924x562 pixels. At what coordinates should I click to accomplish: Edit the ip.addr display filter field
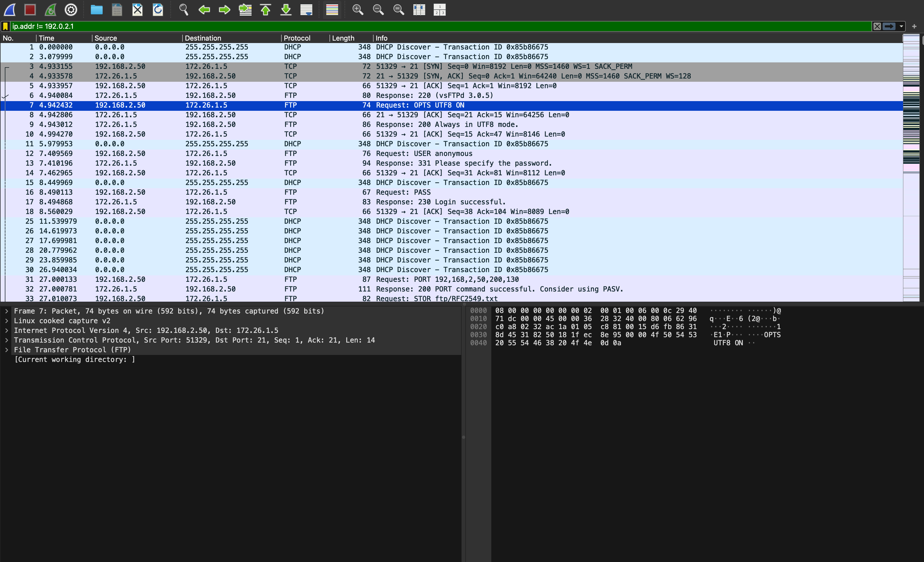[x=440, y=26]
